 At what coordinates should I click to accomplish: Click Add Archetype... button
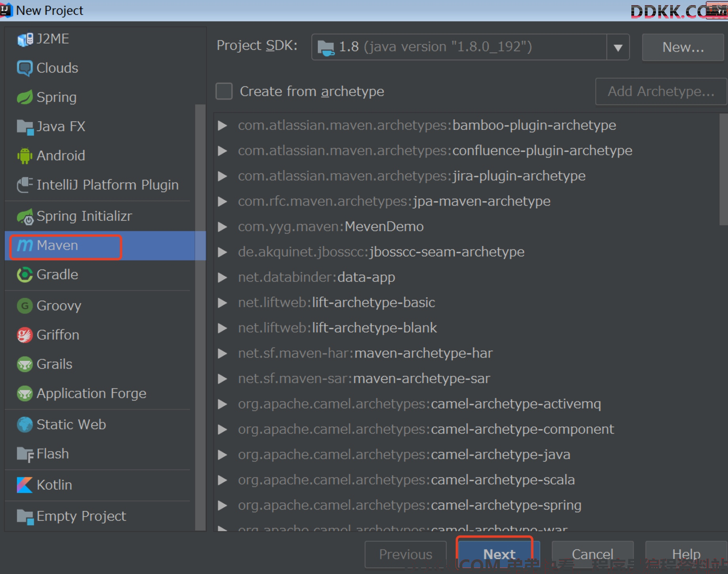pyautogui.click(x=661, y=91)
